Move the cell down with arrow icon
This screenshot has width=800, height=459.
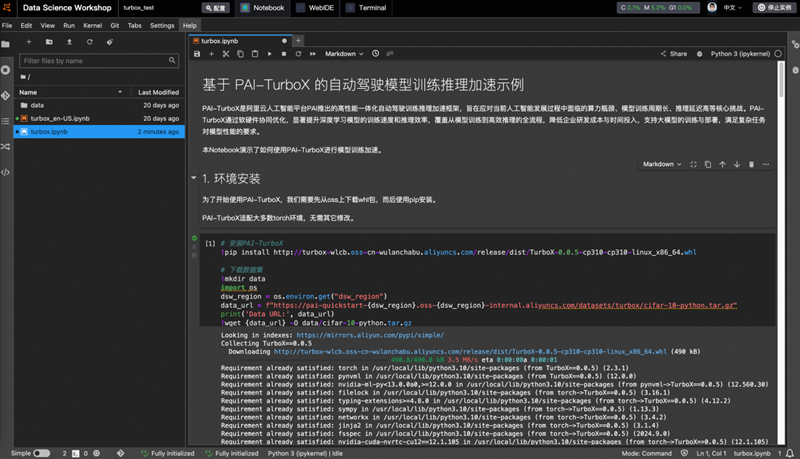tap(737, 164)
